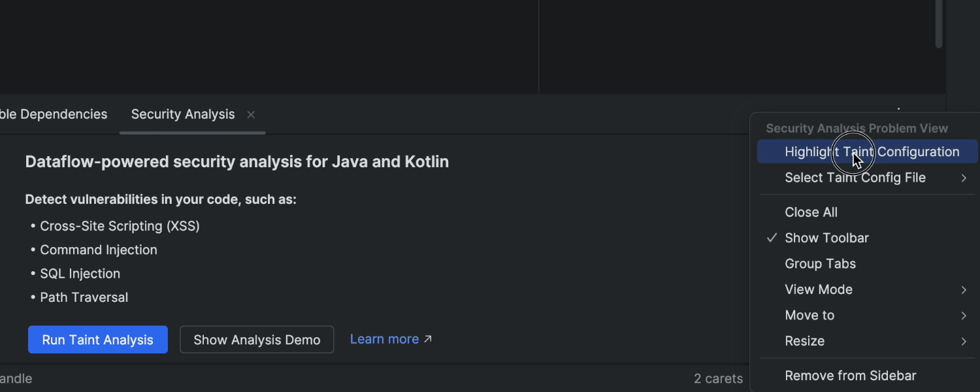Close the Security Analysis tab
This screenshot has width=980, height=392.
click(x=251, y=115)
